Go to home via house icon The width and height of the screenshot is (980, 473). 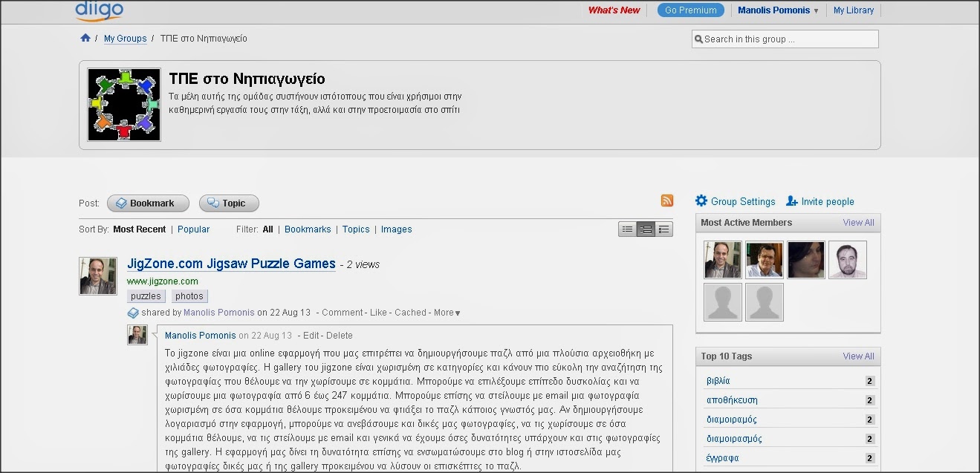[x=85, y=38]
